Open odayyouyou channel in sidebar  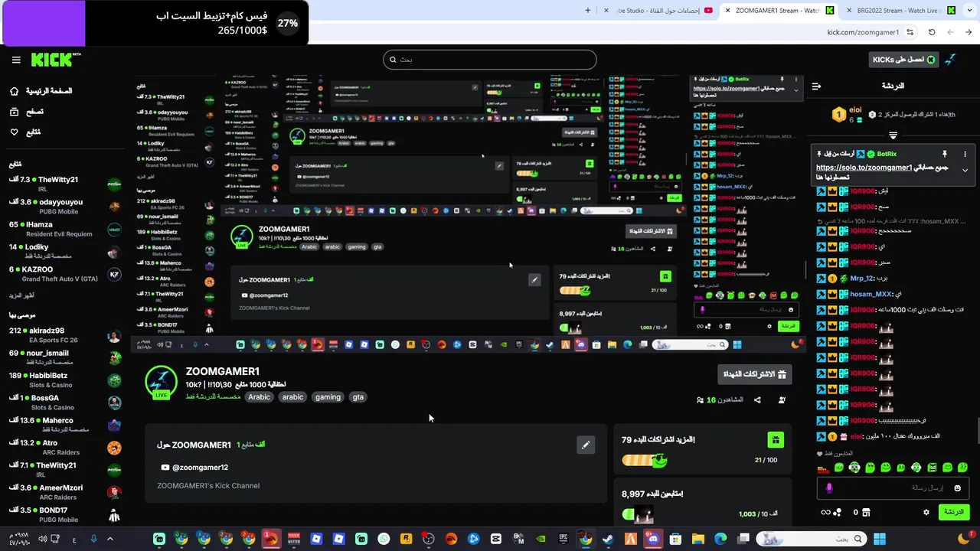tap(64, 207)
